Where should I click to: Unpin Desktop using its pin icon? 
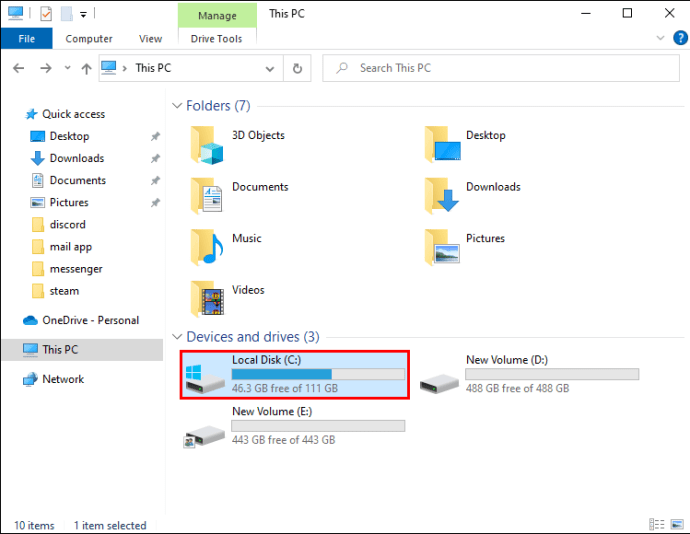point(155,136)
